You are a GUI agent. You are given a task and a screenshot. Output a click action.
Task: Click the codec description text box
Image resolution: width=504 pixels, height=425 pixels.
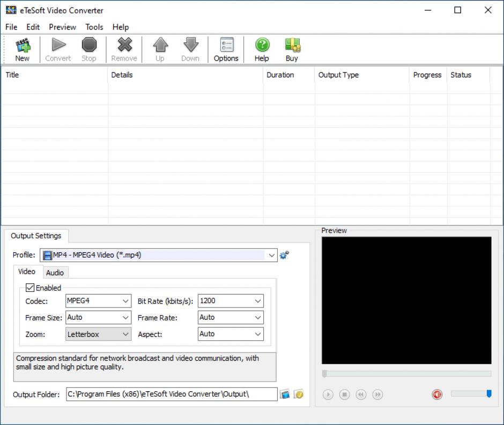point(145,367)
